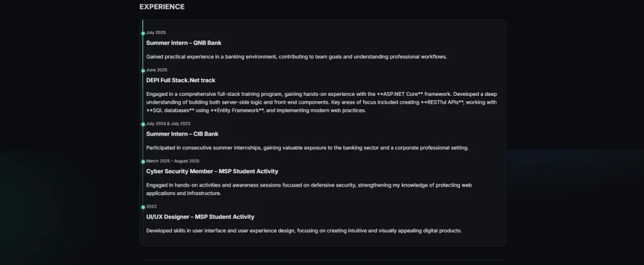Click the July 2025 date label

click(x=156, y=33)
